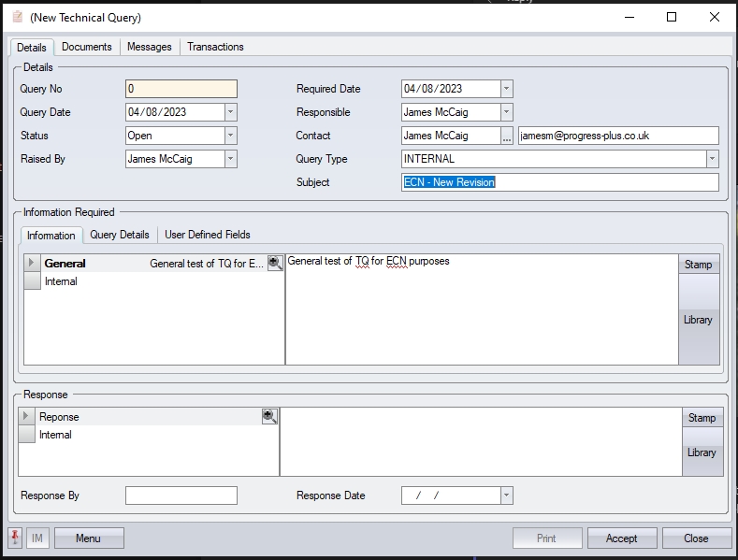
Task: Expand the Raised By dropdown
Action: pos(231,159)
